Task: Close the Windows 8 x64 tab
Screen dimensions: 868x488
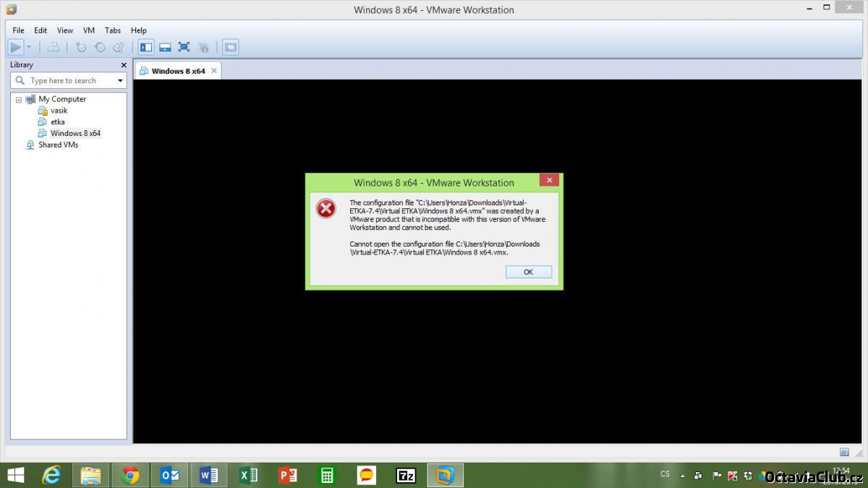Action: 213,71
